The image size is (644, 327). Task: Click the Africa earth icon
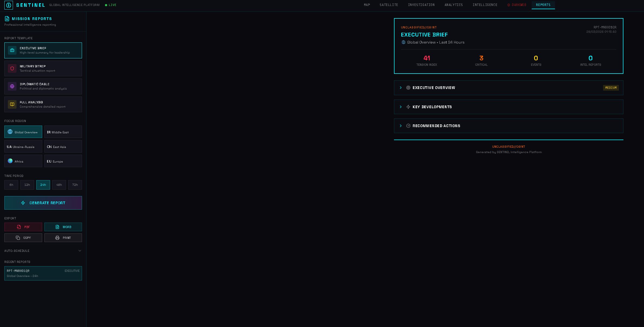(x=10, y=161)
